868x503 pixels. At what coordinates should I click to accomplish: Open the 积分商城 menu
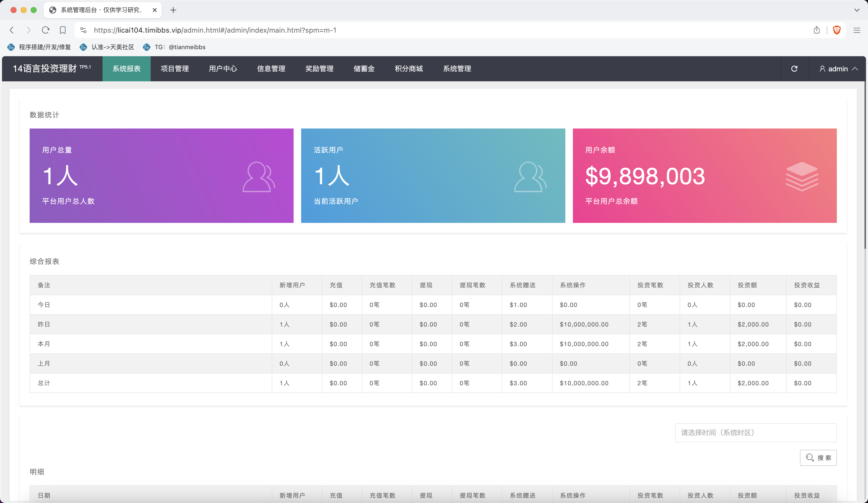point(409,69)
